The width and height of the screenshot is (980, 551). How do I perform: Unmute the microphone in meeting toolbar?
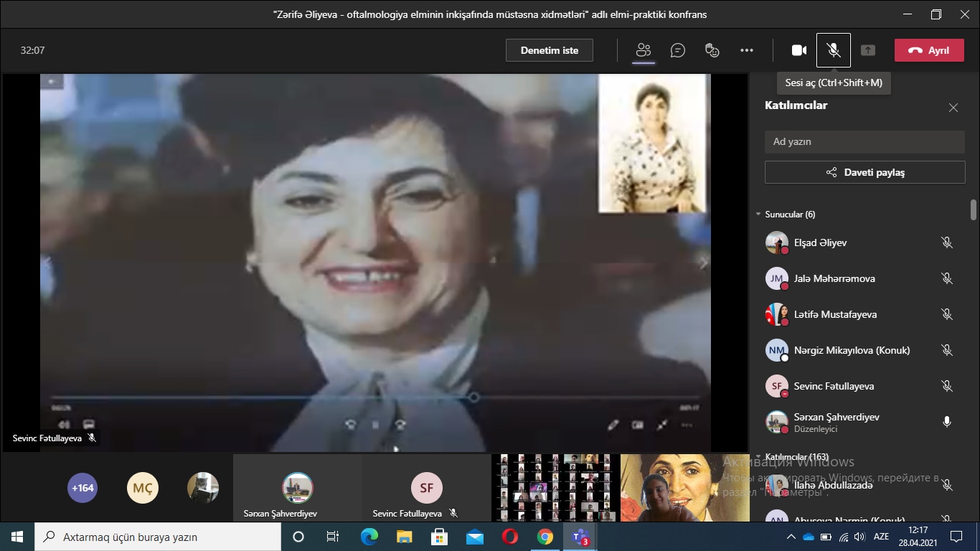834,50
